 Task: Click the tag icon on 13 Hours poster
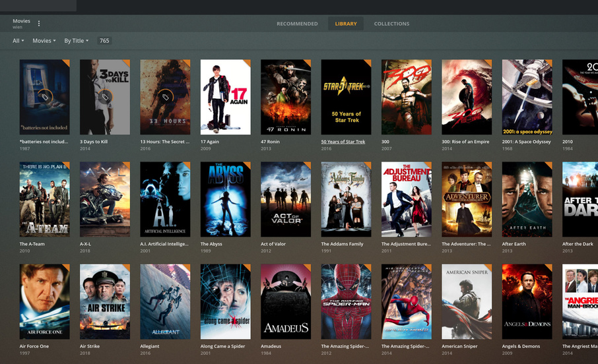pyautogui.click(x=166, y=97)
